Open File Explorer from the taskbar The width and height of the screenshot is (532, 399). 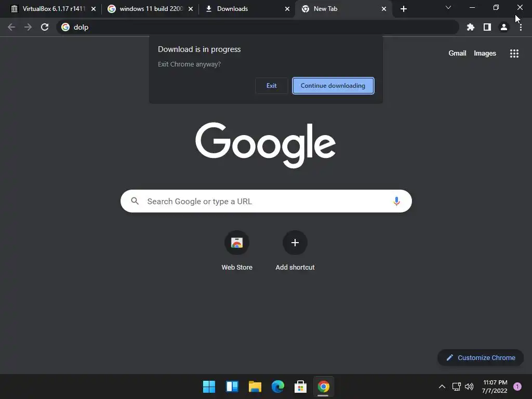pyautogui.click(x=255, y=387)
